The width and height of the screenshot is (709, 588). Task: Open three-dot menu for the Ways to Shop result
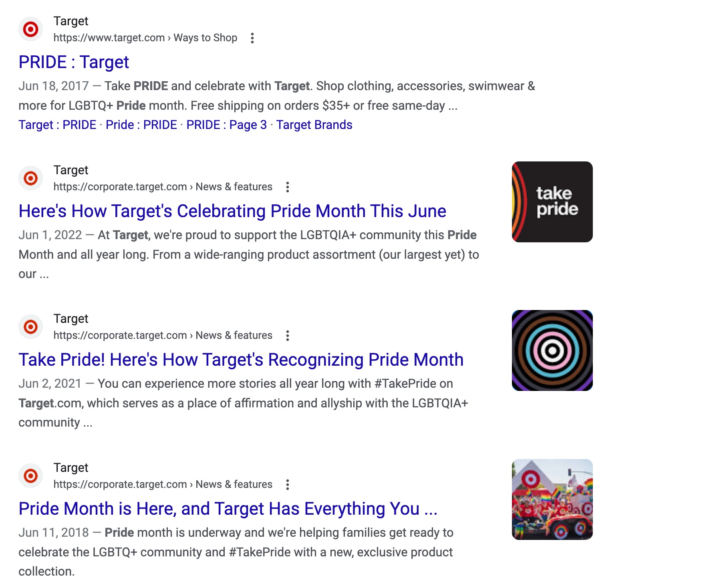click(x=252, y=38)
